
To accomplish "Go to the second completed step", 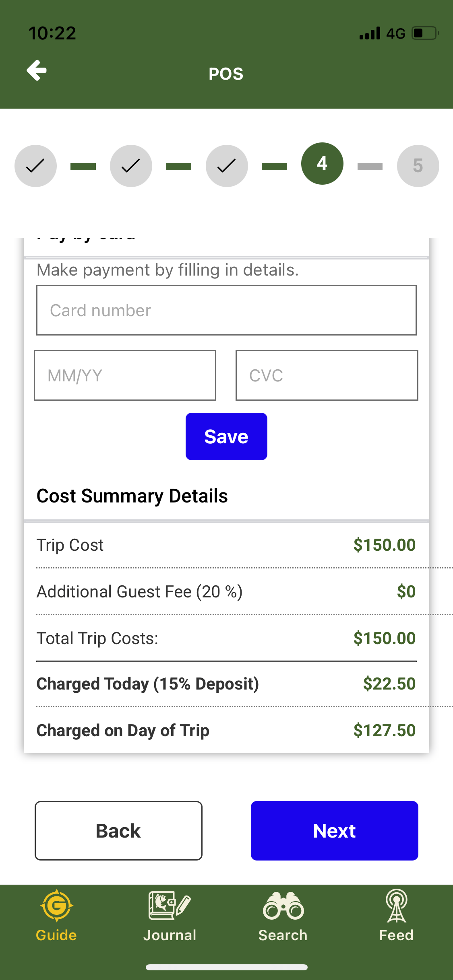I will pos(131,166).
